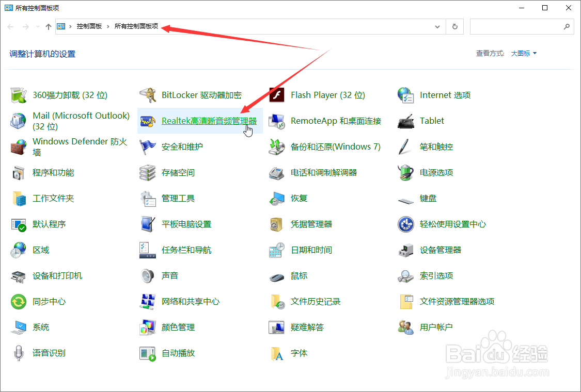Go forward with the forward arrow
The height and width of the screenshot is (392, 581).
tap(26, 27)
